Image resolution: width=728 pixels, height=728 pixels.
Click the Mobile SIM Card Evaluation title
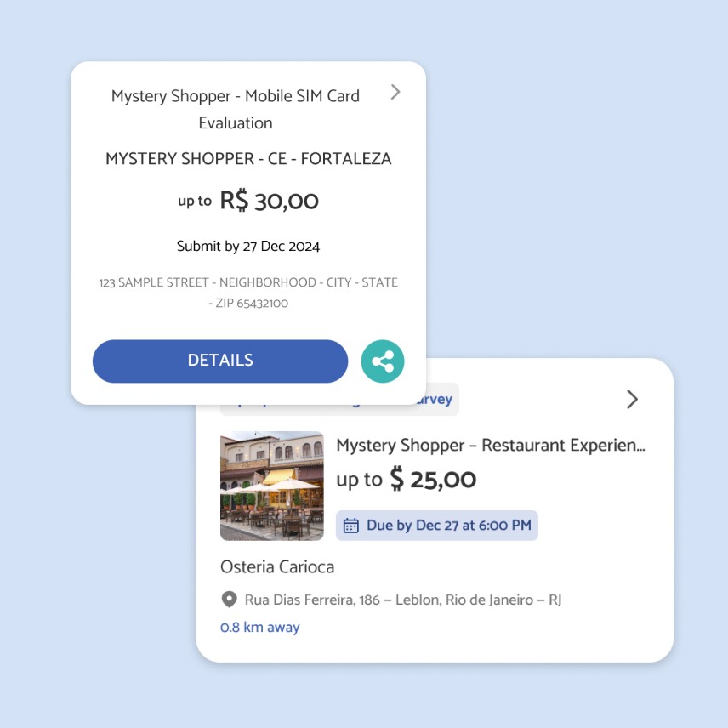coord(236,109)
